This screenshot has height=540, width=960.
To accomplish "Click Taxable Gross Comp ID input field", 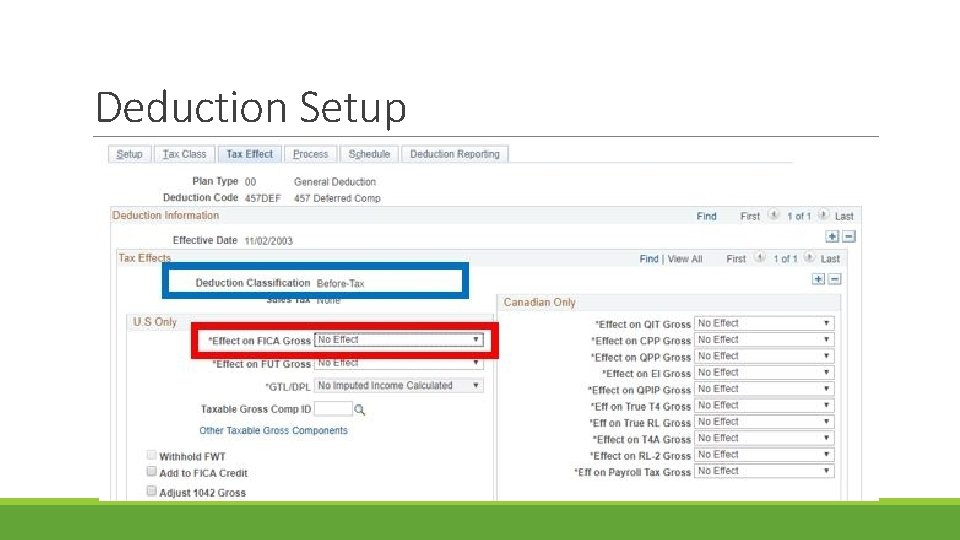I will 333,408.
